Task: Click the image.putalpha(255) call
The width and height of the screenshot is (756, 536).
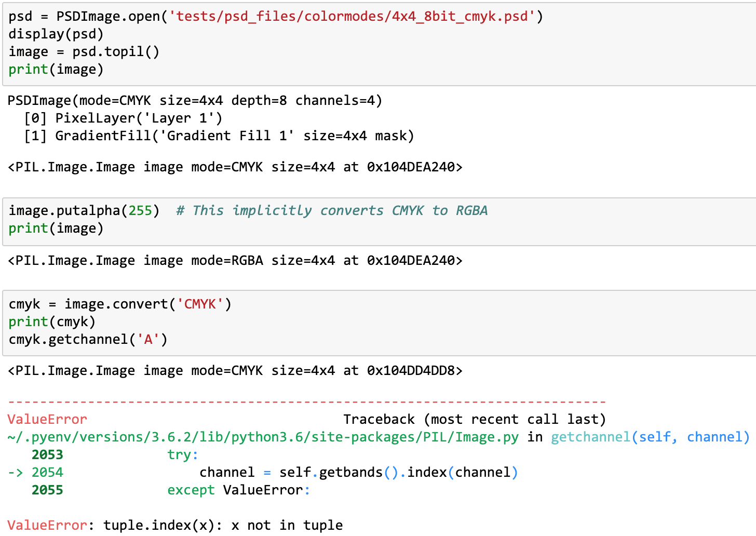Action: [x=83, y=210]
